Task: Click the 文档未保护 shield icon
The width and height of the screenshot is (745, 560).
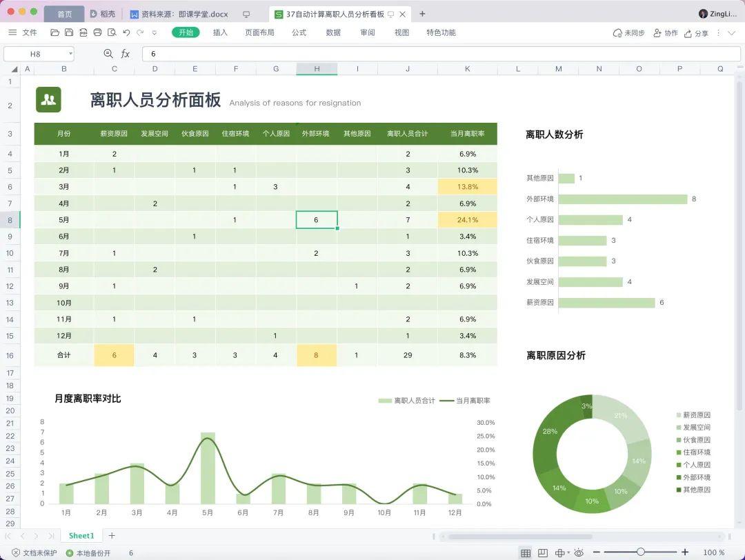Action: click(16, 552)
